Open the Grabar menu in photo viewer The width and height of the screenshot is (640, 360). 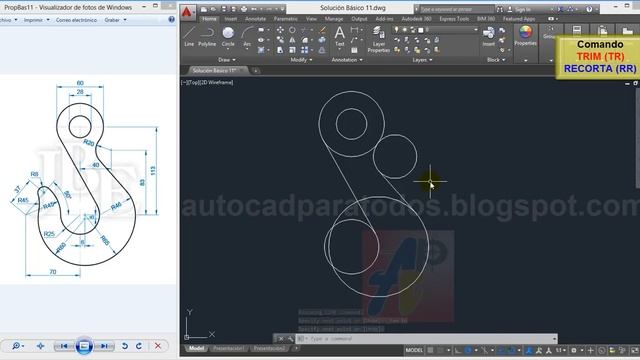point(115,20)
